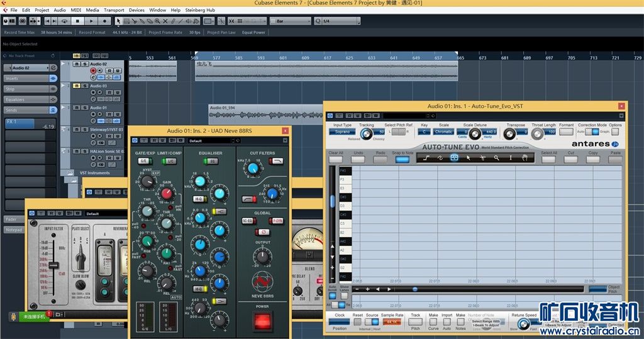The image size is (644, 339).
Task: Select the Draw pencil tool in Cubase toolbar
Action: click(173, 21)
